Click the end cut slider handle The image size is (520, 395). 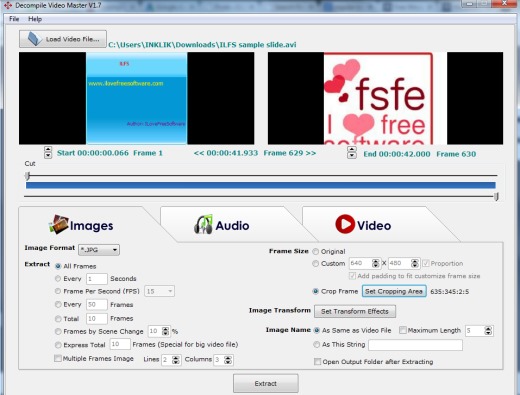[496, 197]
